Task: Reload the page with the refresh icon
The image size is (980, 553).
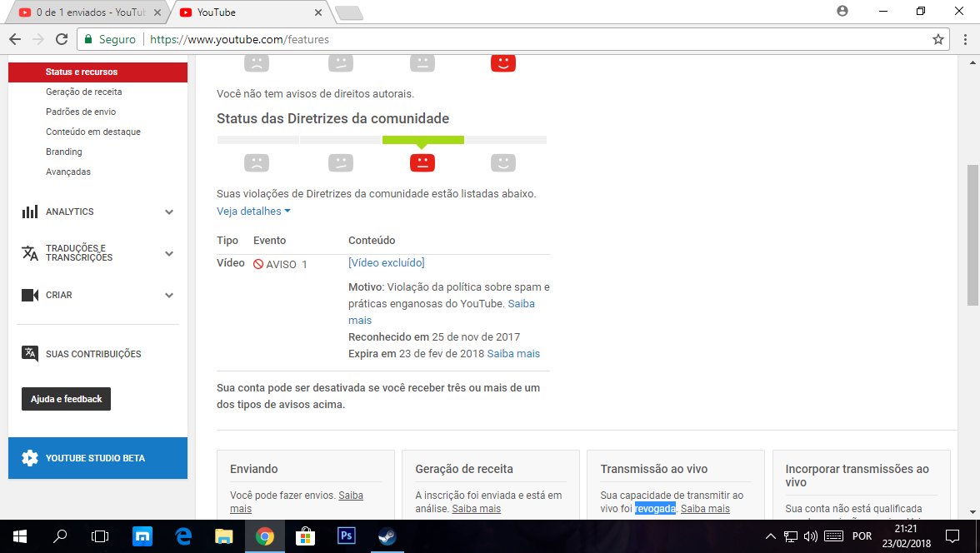Action: pyautogui.click(x=62, y=39)
